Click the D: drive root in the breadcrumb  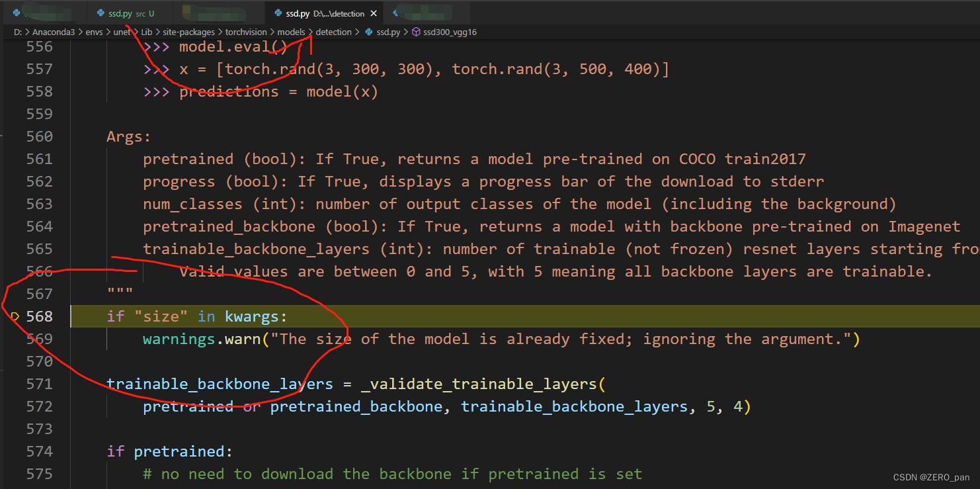[17, 32]
